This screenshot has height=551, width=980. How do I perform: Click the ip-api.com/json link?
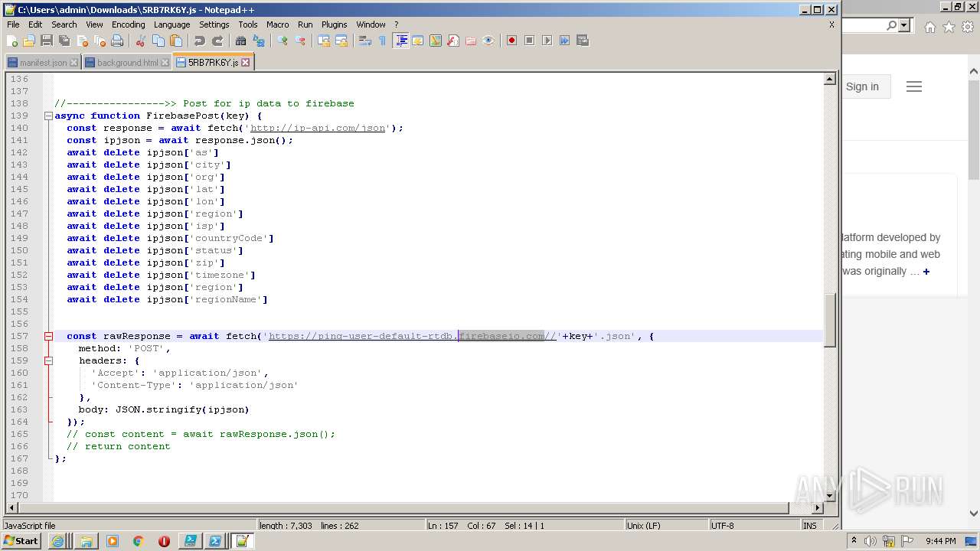[318, 128]
